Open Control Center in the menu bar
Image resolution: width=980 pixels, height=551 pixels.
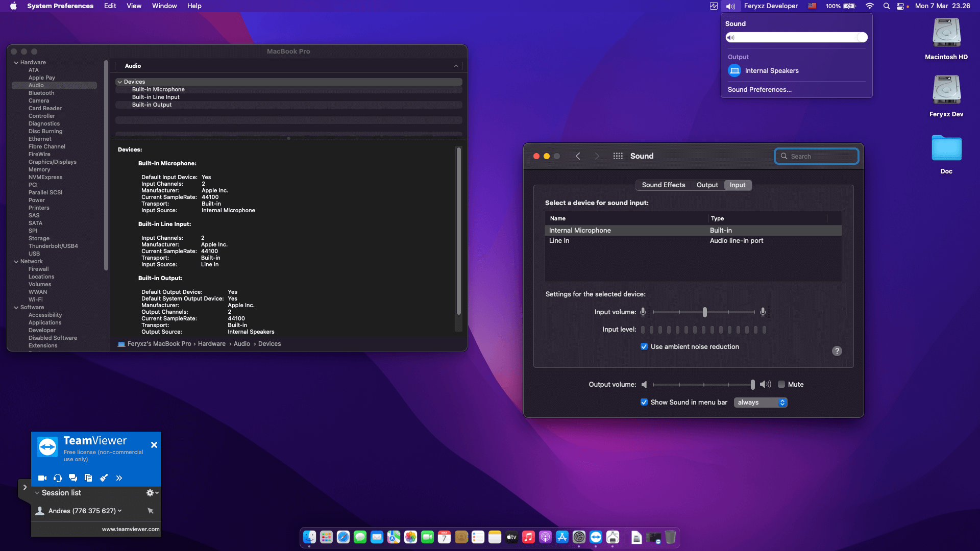coord(900,6)
